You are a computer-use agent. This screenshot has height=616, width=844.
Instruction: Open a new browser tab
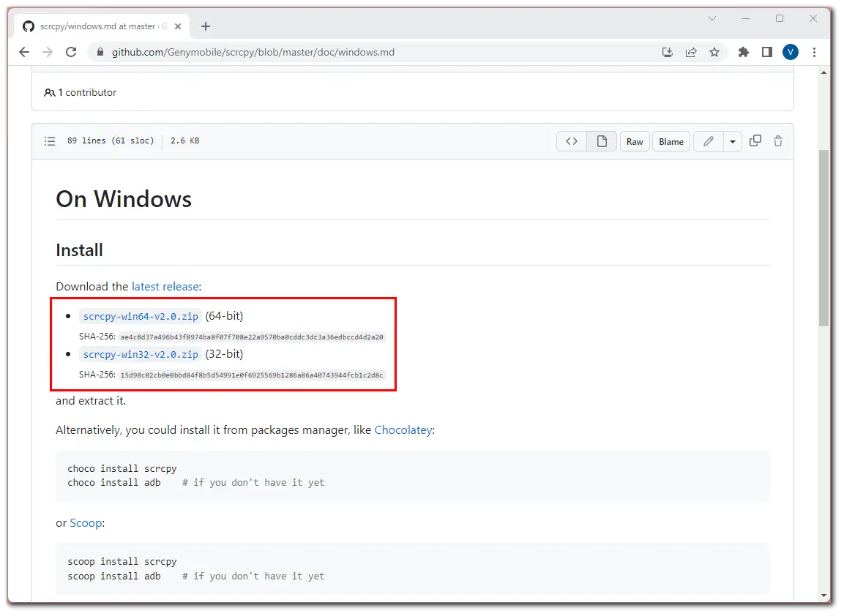coord(206,26)
